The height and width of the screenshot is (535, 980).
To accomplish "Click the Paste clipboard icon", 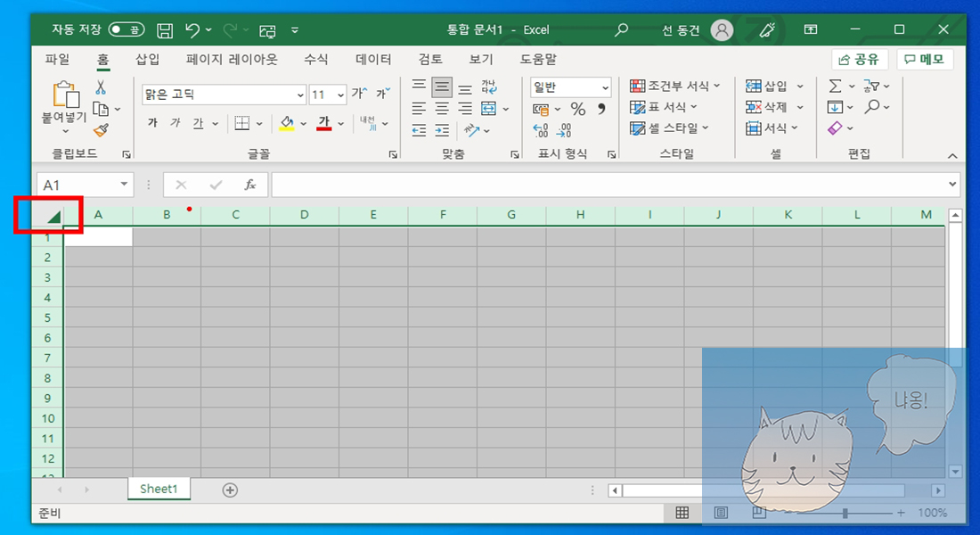I will (x=66, y=95).
